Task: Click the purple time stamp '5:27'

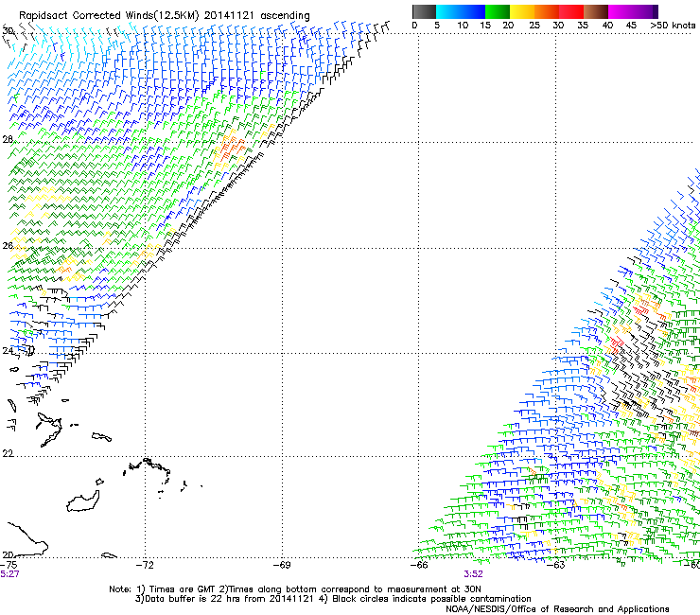Action: [9, 574]
